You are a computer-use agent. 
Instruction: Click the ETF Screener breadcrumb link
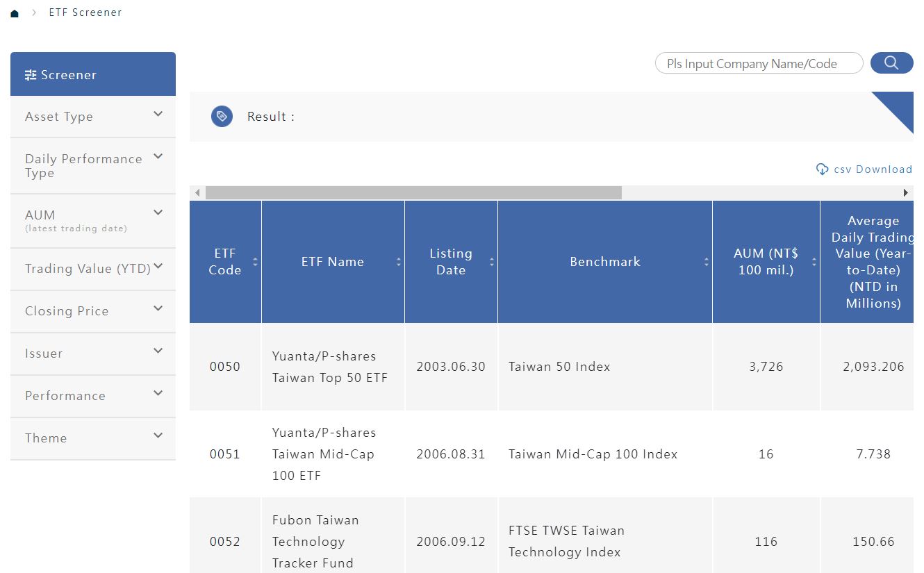pyautogui.click(x=85, y=13)
